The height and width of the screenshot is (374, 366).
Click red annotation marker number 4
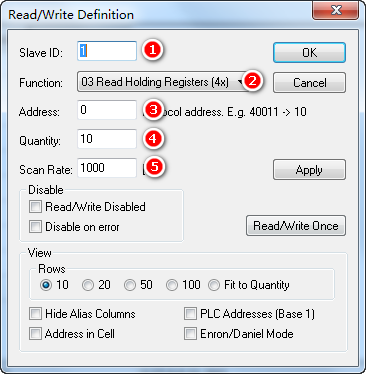tap(153, 139)
